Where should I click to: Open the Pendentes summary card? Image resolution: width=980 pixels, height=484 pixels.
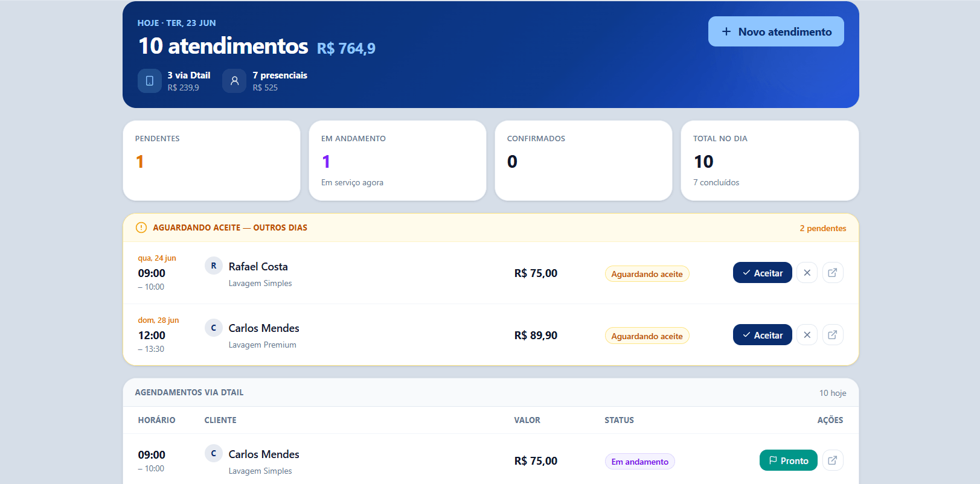click(211, 161)
